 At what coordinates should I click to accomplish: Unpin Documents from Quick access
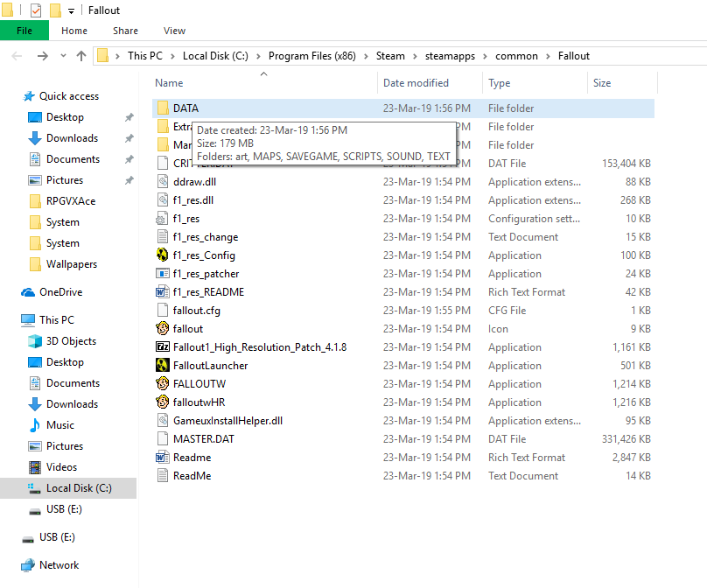click(x=129, y=159)
